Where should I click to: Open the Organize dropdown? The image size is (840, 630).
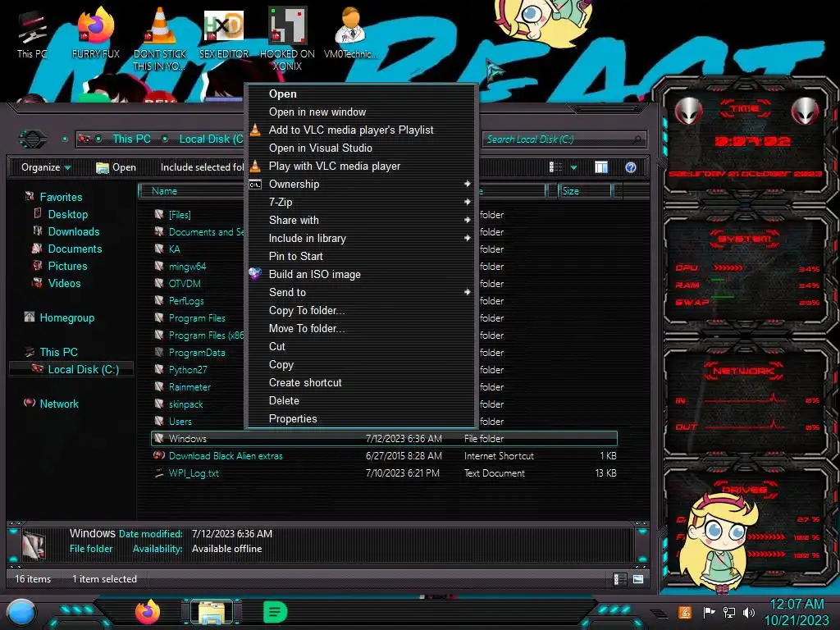(46, 167)
